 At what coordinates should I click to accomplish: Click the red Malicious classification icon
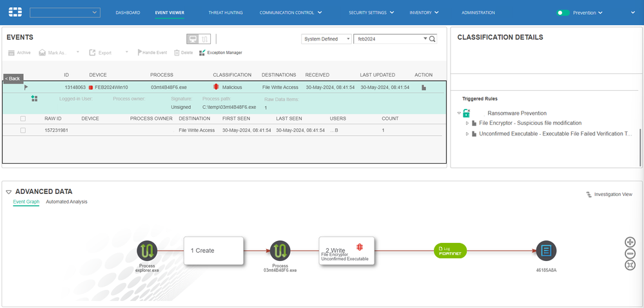[216, 87]
